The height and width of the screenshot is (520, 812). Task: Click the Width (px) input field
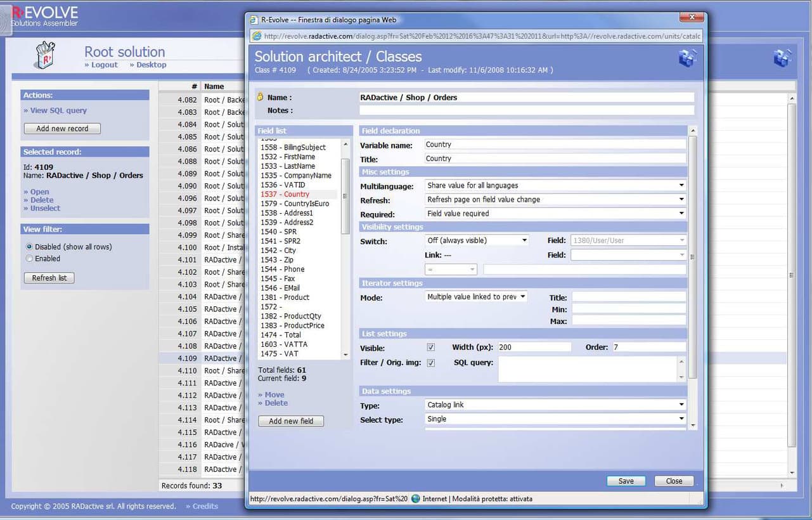tap(534, 348)
